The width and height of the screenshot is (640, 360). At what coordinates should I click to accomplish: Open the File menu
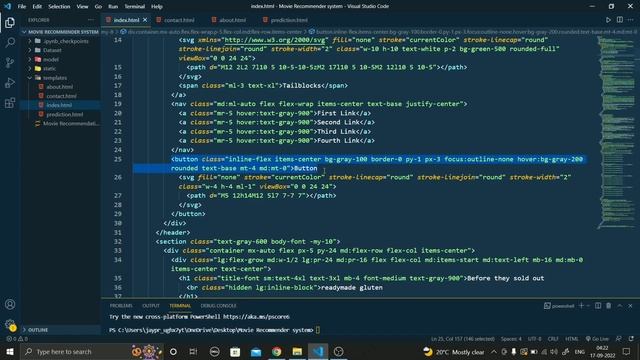click(22, 7)
